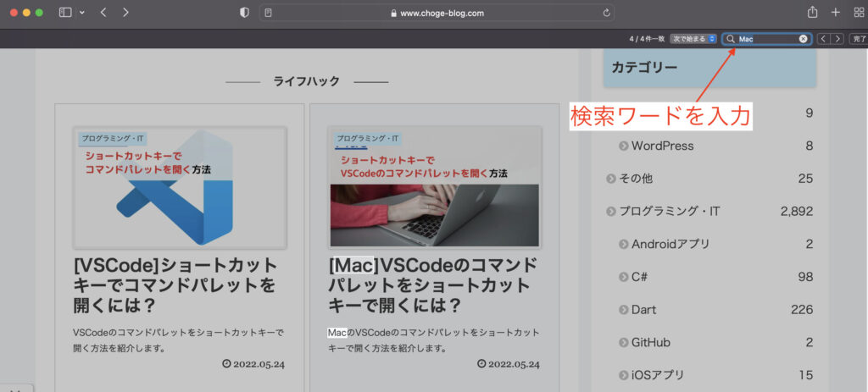868x392 pixels.
Task: Open the VSCode logo article thumbnail
Action: tap(180, 187)
